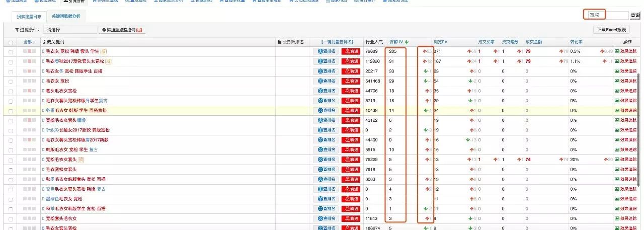
Task: Open 效果追踪 for 墨绿色毛衣女 宽松 row
Action: point(625,199)
